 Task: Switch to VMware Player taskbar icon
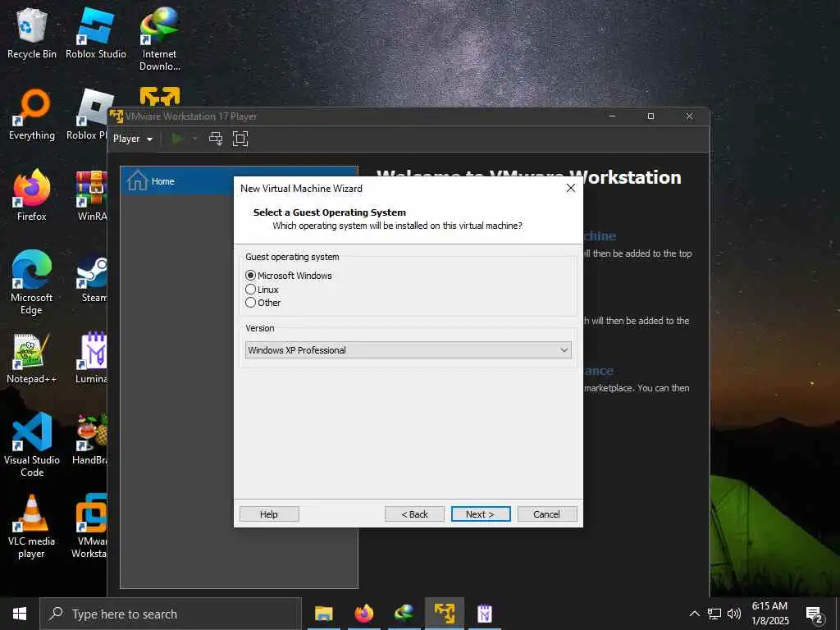(x=444, y=614)
